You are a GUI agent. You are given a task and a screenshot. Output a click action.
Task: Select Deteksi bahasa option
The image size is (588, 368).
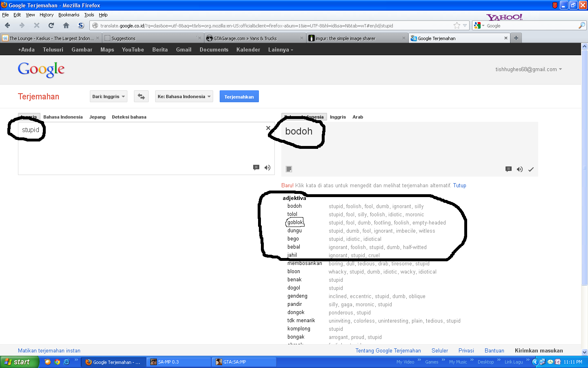coord(129,117)
